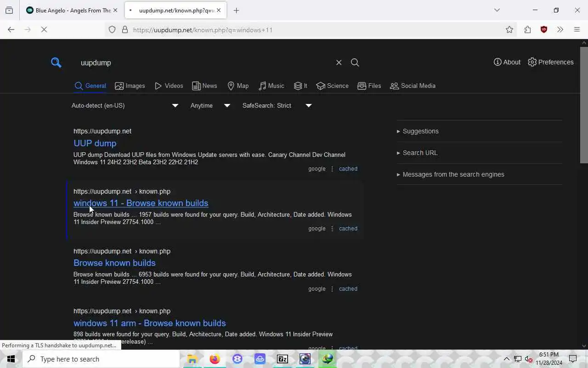Open the Windows Start menu
588x368 pixels.
(x=11, y=359)
